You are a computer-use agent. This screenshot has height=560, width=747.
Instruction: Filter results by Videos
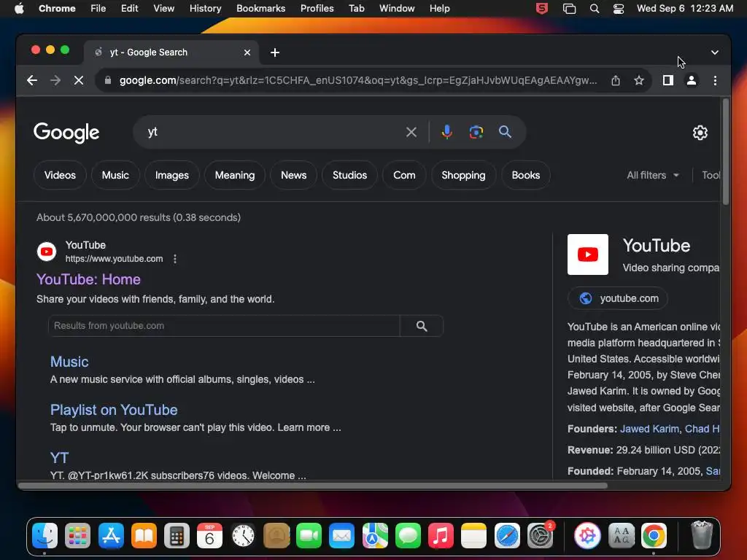(x=60, y=175)
